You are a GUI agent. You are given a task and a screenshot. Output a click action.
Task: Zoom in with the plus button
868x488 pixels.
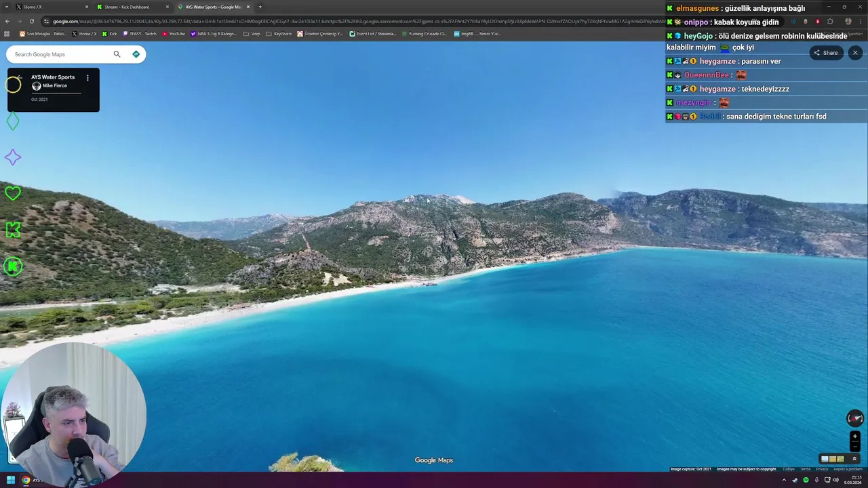coord(854,436)
